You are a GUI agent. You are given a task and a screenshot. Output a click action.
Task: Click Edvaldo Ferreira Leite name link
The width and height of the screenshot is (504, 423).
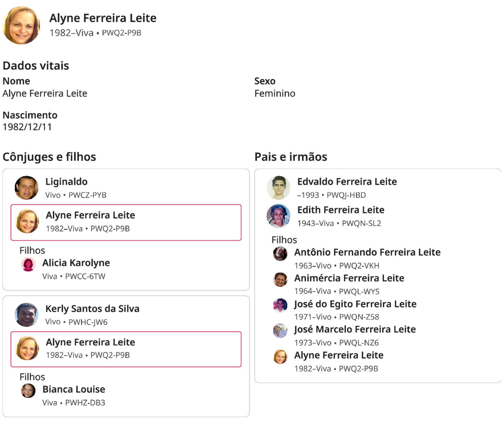pyautogui.click(x=347, y=182)
